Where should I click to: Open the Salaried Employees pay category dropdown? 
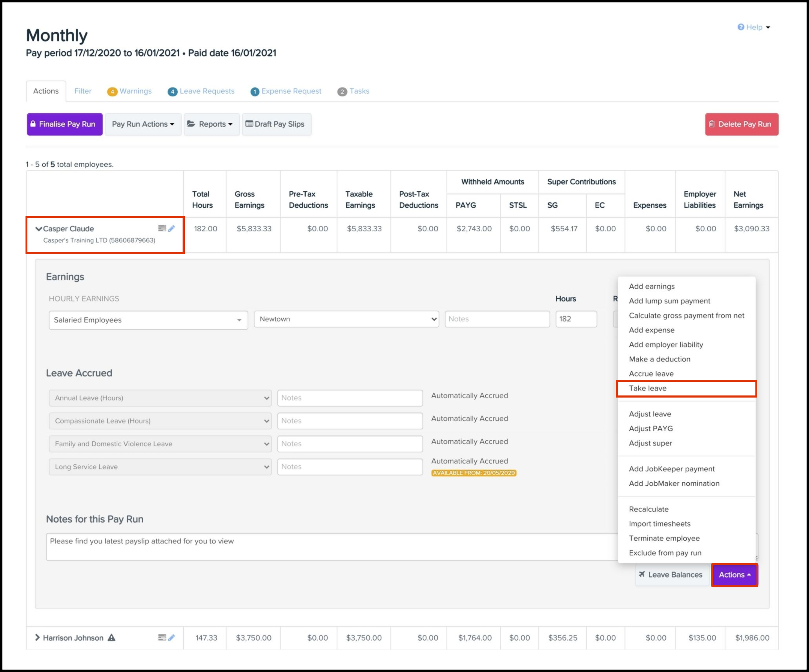click(x=148, y=320)
